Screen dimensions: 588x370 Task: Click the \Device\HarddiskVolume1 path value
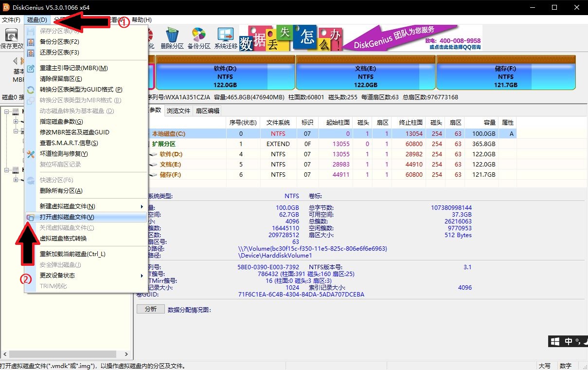pos(275,255)
